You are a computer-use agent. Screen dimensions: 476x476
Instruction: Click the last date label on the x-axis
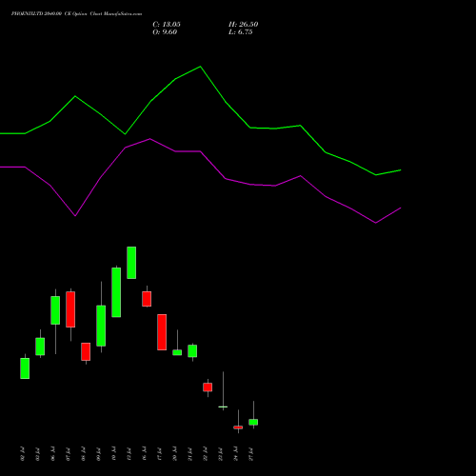pyautogui.click(x=251, y=454)
